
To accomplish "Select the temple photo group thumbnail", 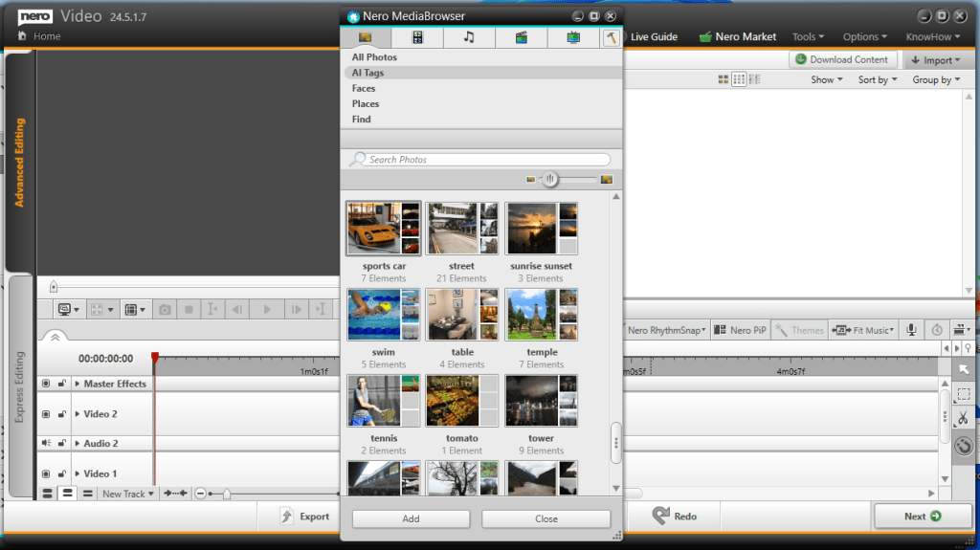I will pos(541,315).
